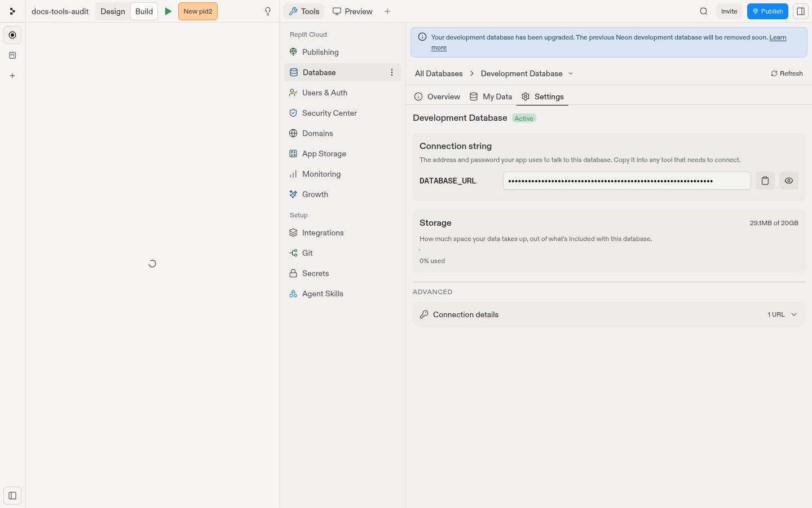Open the docs-tools-audit project name
The width and height of the screenshot is (812, 508).
(x=60, y=11)
